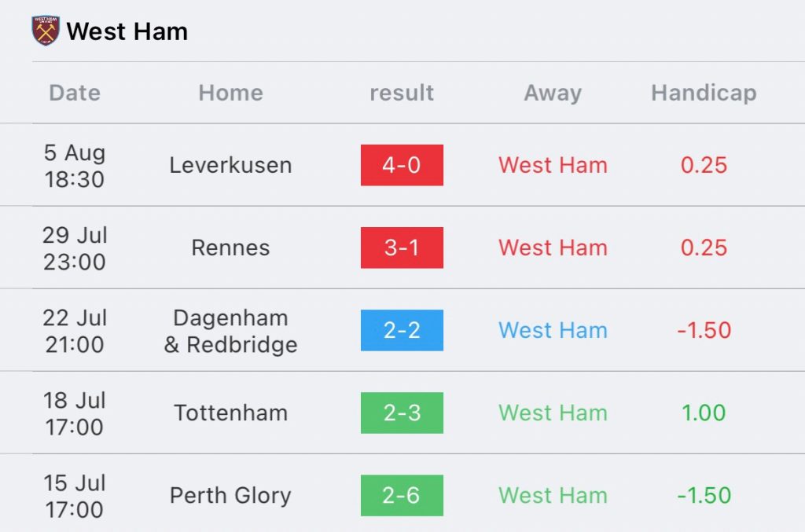Open the Rennes home team

coord(230,248)
